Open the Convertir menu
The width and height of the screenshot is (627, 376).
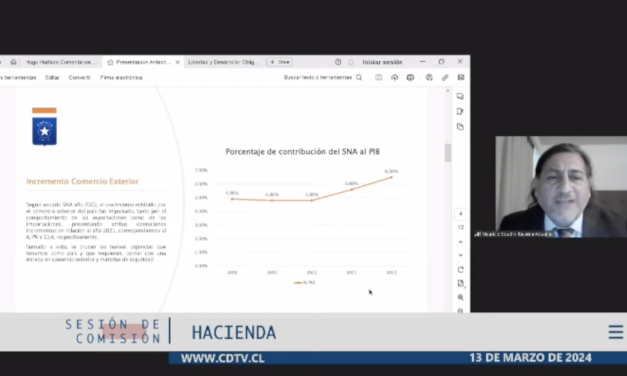point(80,78)
